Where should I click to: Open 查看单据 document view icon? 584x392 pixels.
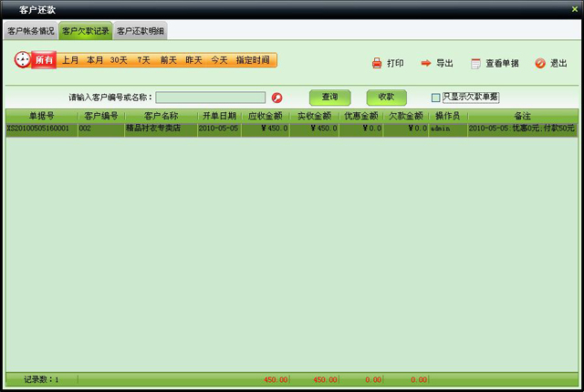475,64
